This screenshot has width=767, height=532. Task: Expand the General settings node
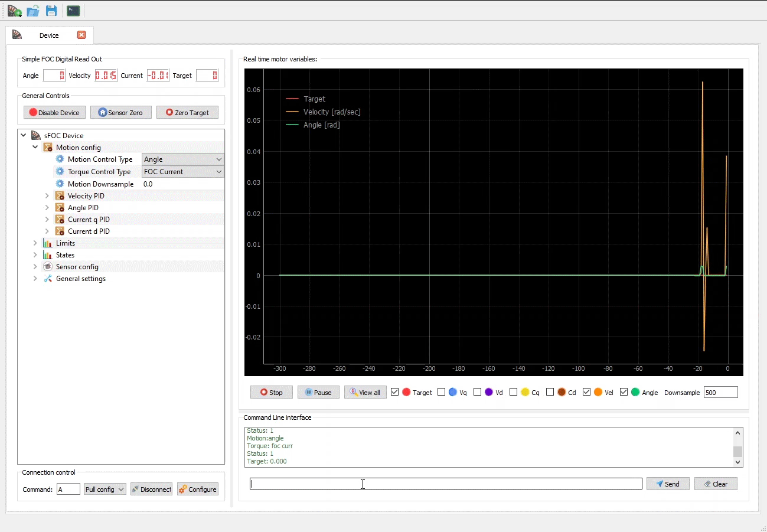[x=35, y=279]
